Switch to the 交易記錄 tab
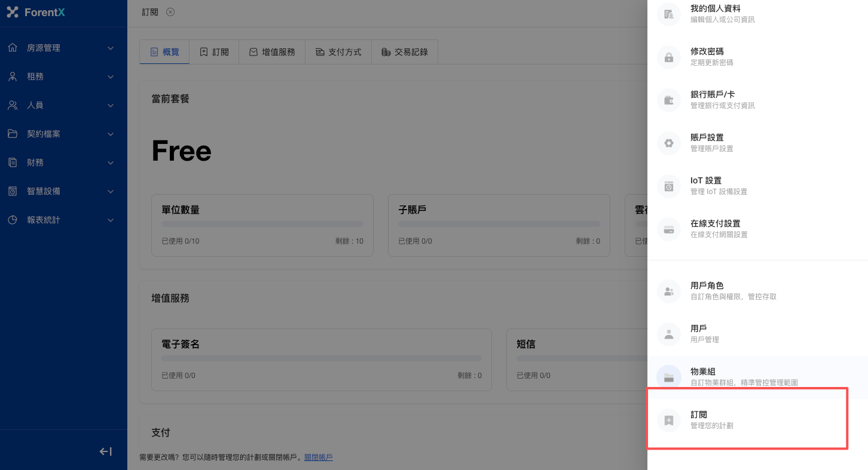 pos(405,52)
